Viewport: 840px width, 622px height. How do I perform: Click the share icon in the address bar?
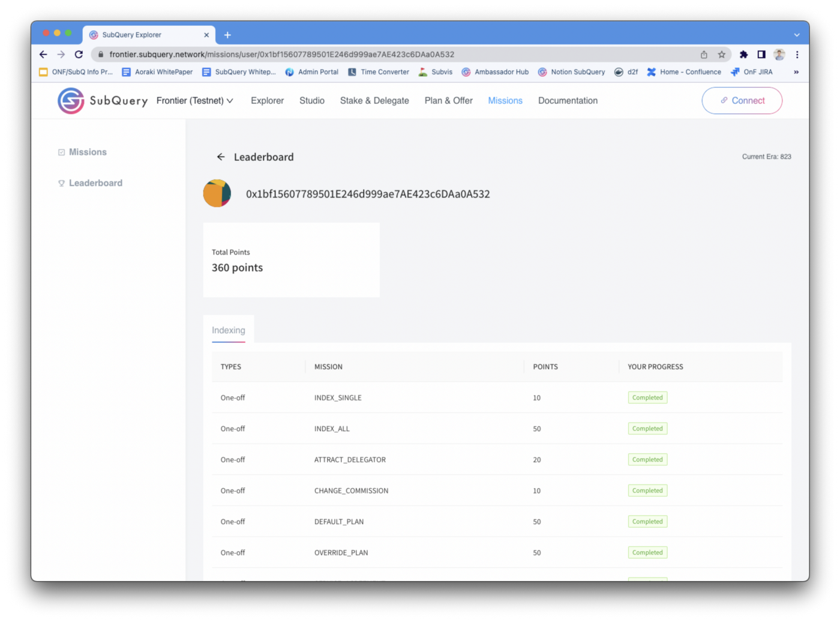704,55
